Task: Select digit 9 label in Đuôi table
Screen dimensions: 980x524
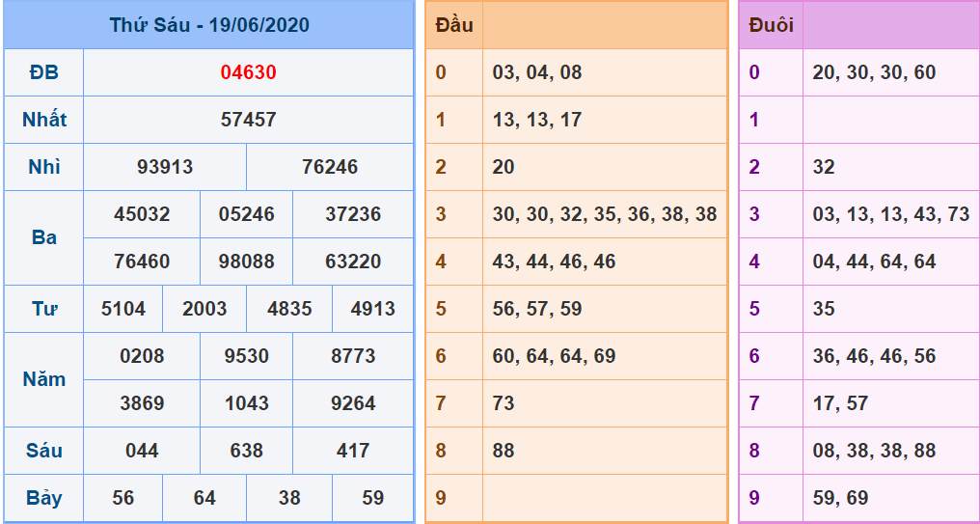Action: (x=754, y=498)
